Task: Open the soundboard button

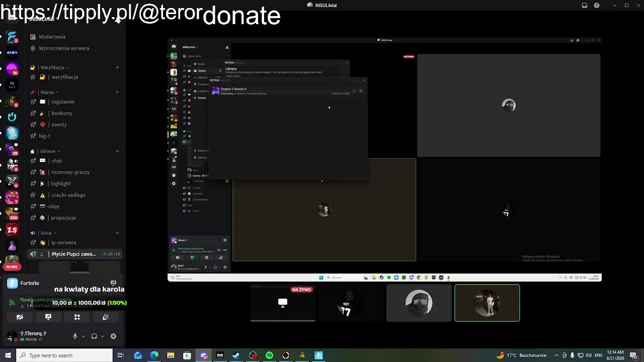Action: point(106,317)
